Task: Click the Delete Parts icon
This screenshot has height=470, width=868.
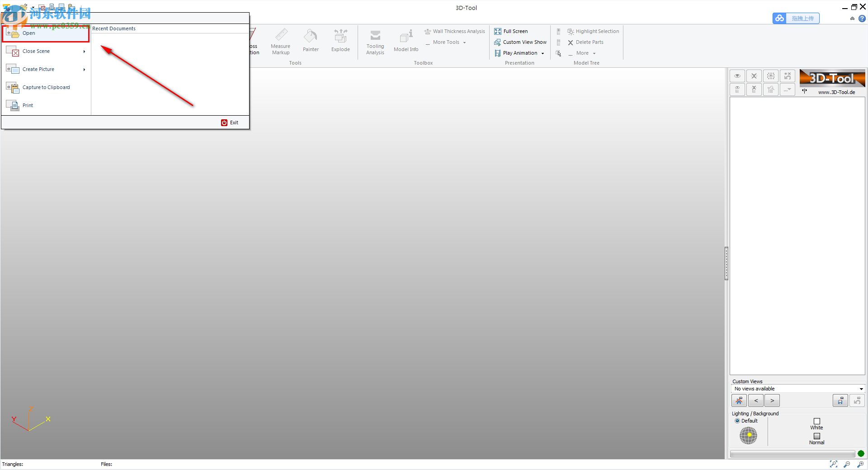Action: pyautogui.click(x=571, y=42)
